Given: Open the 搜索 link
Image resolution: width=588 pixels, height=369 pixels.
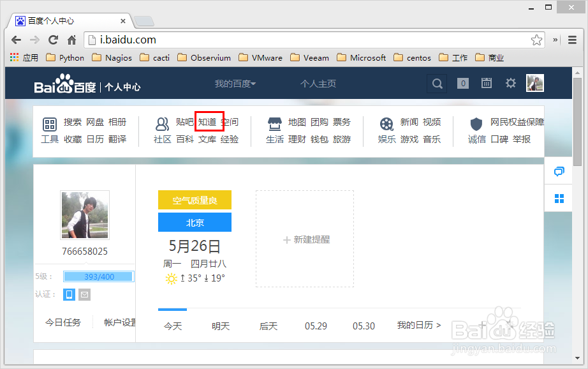Looking at the screenshot, I should [x=72, y=122].
